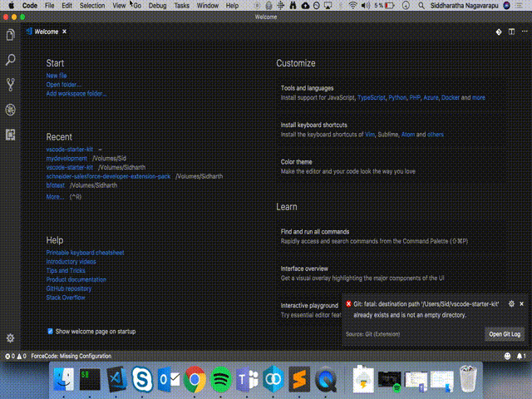The height and width of the screenshot is (399, 532).
Task: Dismiss the Git error notification
Action: 521,303
